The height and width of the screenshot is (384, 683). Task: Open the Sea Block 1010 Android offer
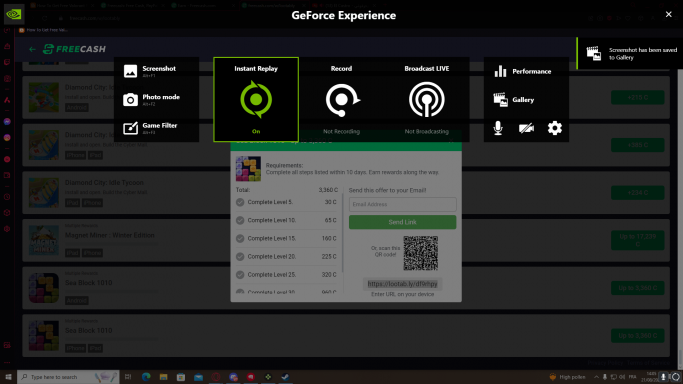pyautogui.click(x=346, y=288)
